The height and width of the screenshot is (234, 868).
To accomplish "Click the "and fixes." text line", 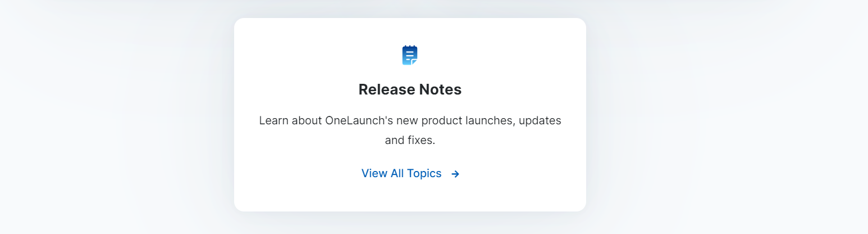I will (x=410, y=140).
